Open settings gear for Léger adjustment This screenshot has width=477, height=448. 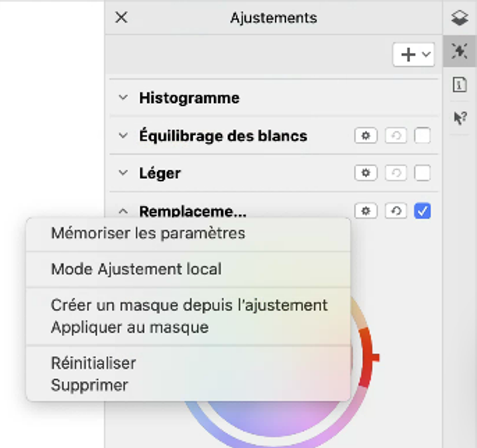tap(365, 173)
